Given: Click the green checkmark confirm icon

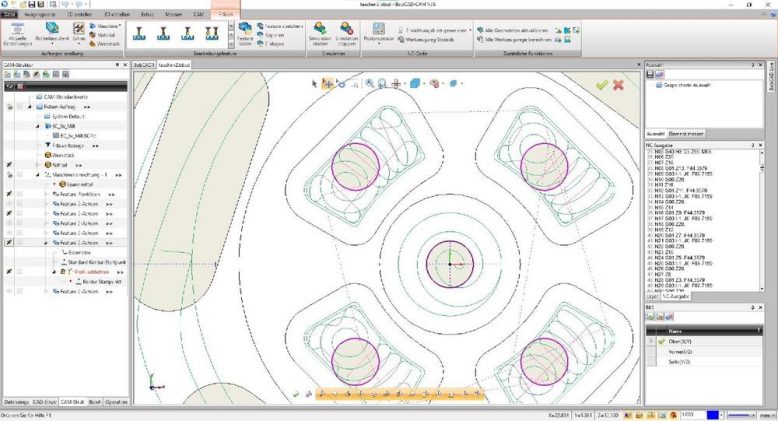Looking at the screenshot, I should click(x=601, y=85).
